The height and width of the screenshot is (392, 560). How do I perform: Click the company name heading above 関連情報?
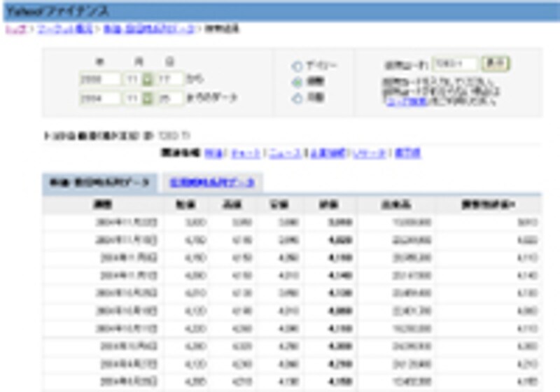[117, 136]
